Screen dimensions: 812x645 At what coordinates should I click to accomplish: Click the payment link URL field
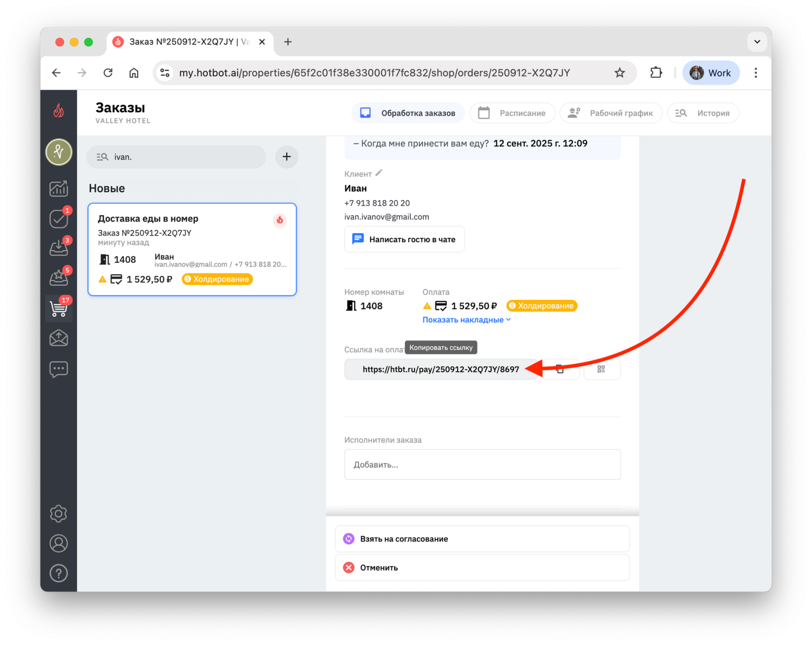point(441,369)
